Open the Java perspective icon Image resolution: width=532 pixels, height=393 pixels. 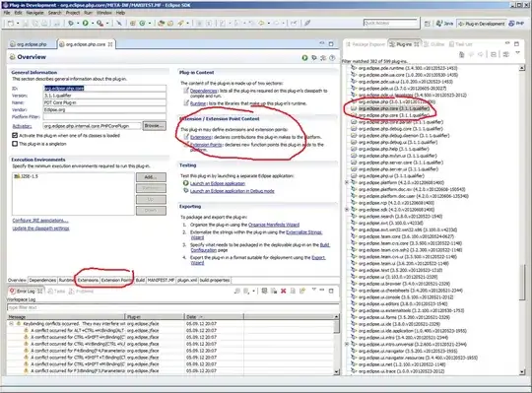(444, 24)
